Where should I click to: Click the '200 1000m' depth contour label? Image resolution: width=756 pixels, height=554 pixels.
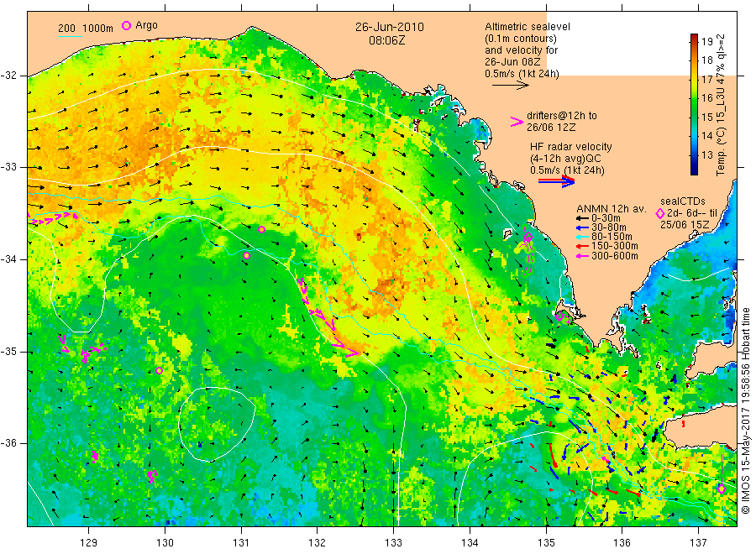pos(86,29)
